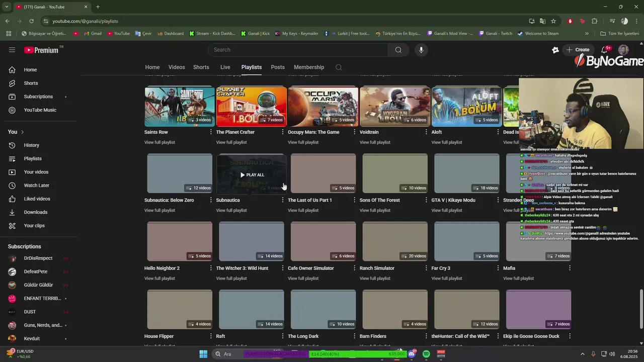Click the search magnifier button
Screen dimensions: 644x362
[398, 50]
